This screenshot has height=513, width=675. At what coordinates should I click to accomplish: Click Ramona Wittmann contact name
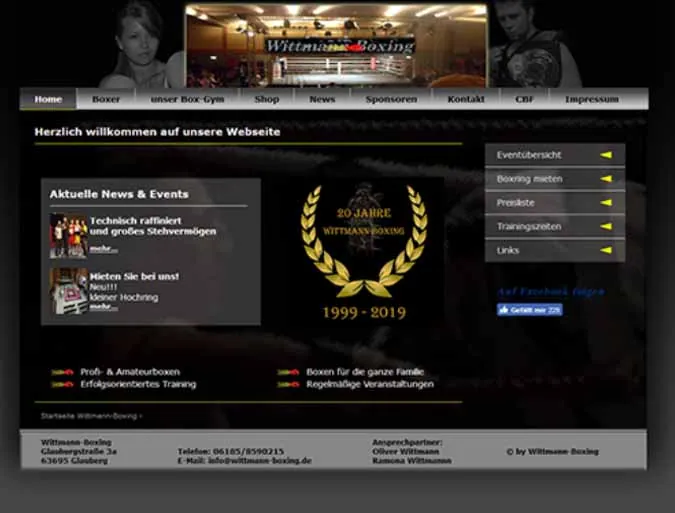[412, 460]
